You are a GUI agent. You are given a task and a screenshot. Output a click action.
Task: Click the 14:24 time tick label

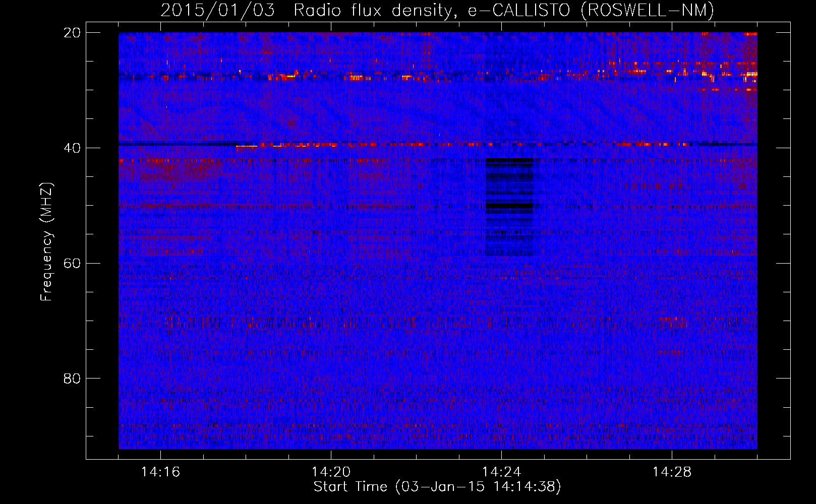[x=501, y=472]
